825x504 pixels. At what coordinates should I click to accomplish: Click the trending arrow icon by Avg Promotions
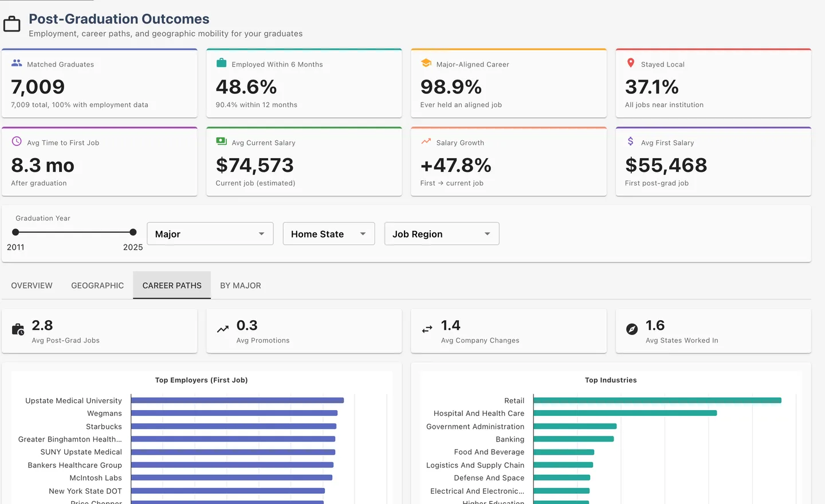coord(223,329)
